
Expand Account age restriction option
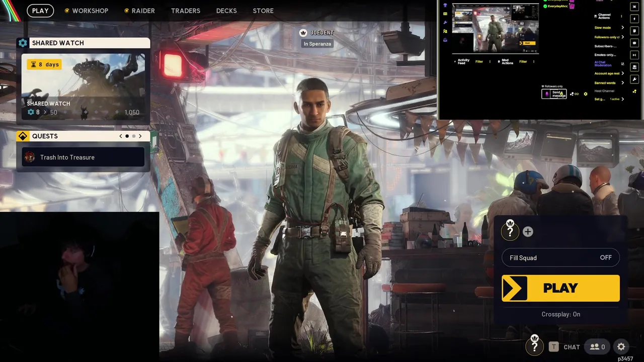(609, 73)
